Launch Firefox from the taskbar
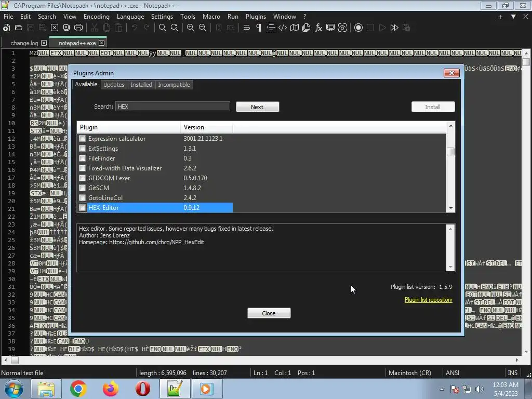Screen dimensions: 532x399 coord(111,389)
